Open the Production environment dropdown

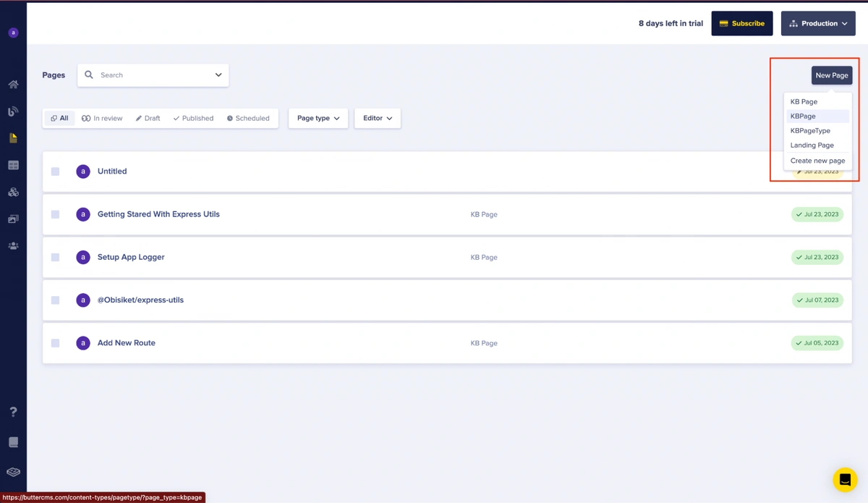point(818,23)
